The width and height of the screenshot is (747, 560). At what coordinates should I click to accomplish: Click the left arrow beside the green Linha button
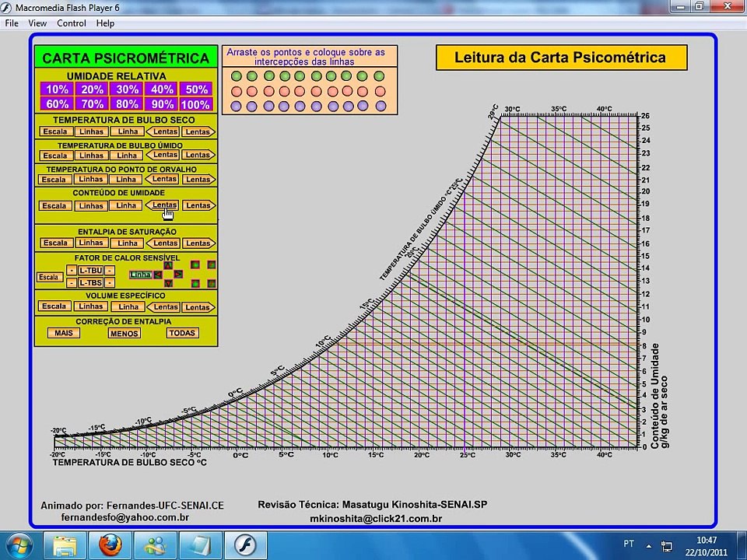tap(158, 275)
